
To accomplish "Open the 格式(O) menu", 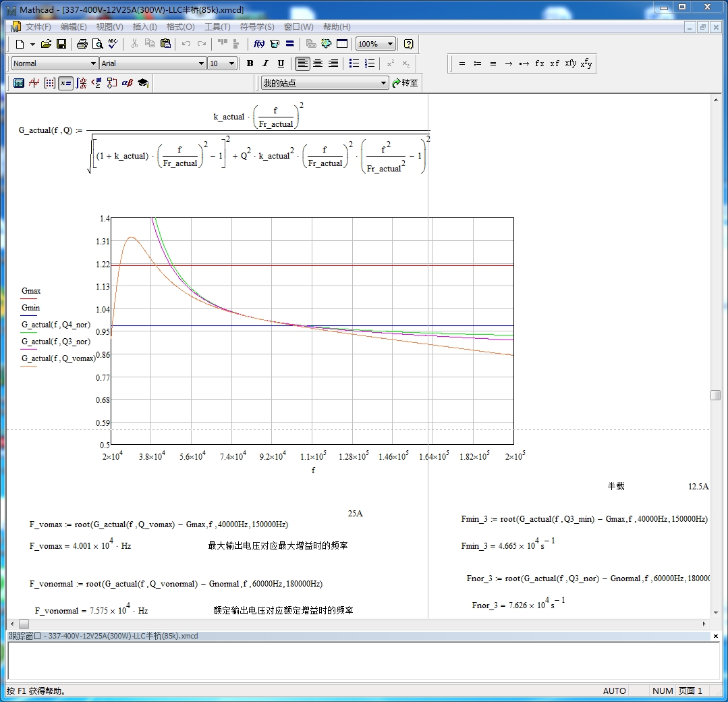I will pos(181,27).
